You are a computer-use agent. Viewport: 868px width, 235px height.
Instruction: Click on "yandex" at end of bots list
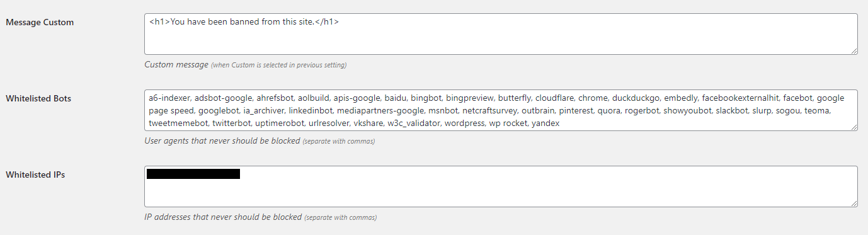(545, 123)
